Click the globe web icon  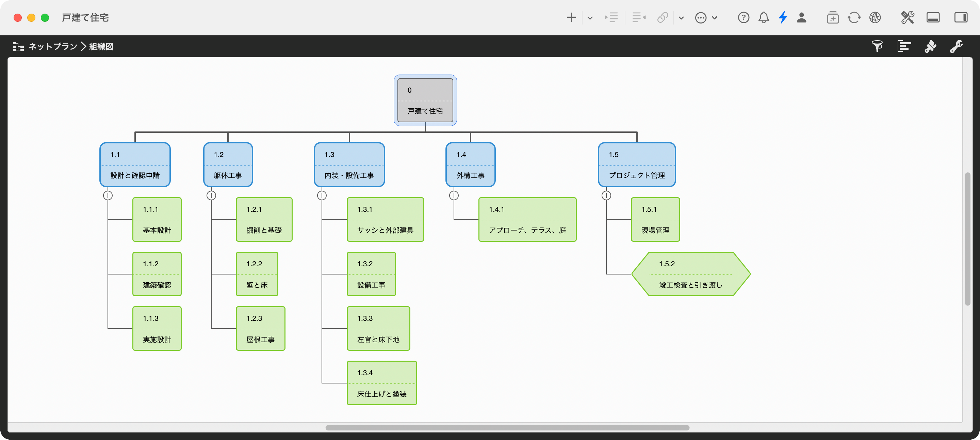[875, 17]
